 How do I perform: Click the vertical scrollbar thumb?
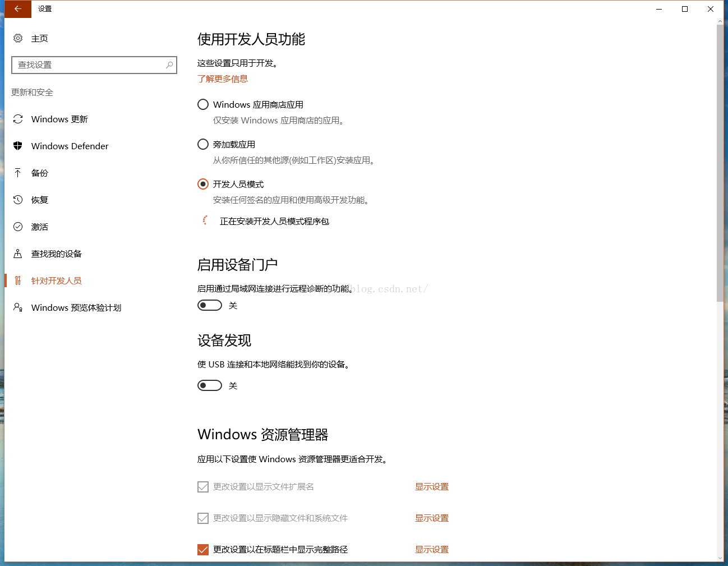pos(720,163)
